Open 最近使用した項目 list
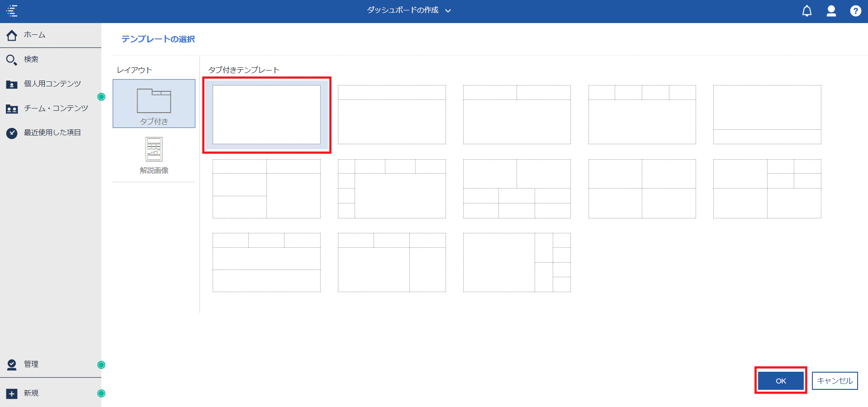Image resolution: width=868 pixels, height=407 pixels. pos(51,133)
